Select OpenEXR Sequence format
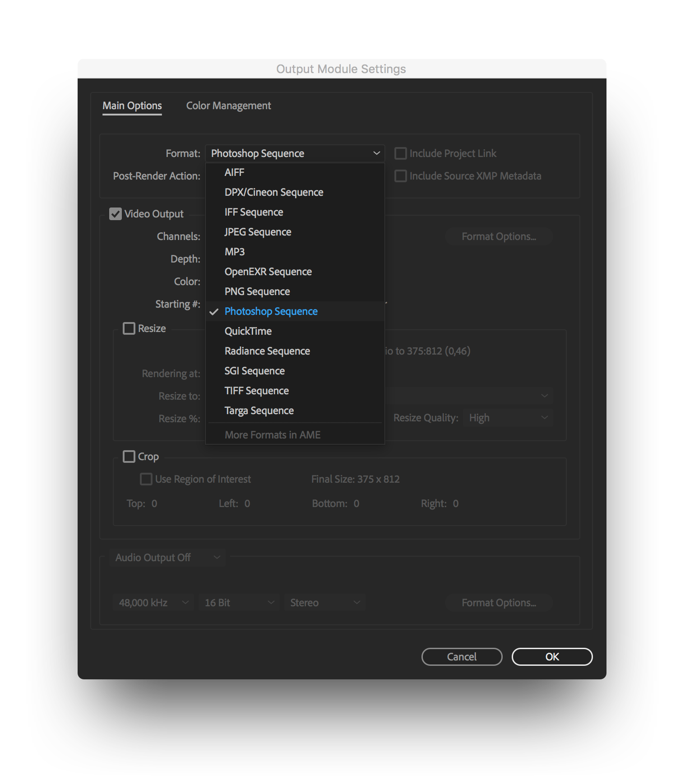 (x=295, y=272)
